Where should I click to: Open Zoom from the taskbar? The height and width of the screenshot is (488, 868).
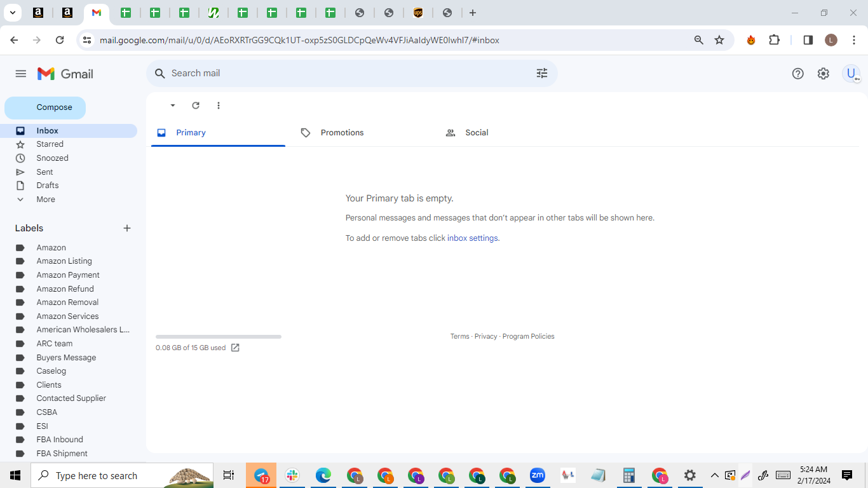click(538, 475)
